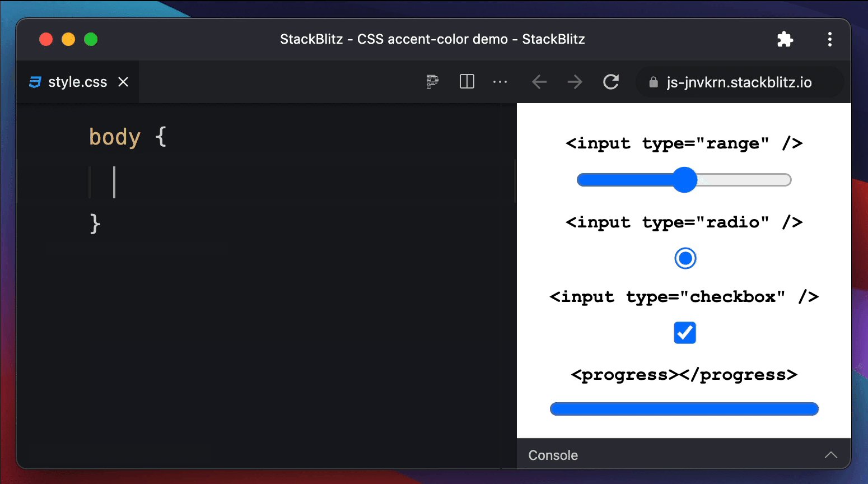This screenshot has height=484, width=868.
Task: Open the browser extensions menu
Action: tap(785, 39)
